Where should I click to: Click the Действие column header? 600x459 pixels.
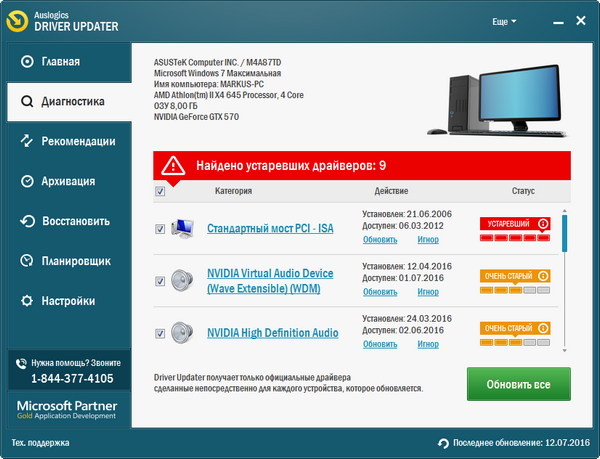(x=391, y=191)
